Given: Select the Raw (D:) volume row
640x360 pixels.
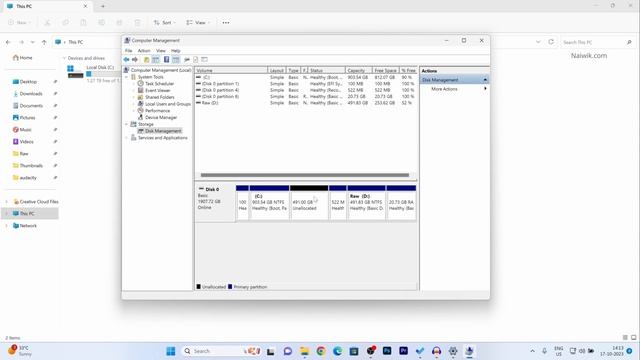Looking at the screenshot, I should (305, 103).
